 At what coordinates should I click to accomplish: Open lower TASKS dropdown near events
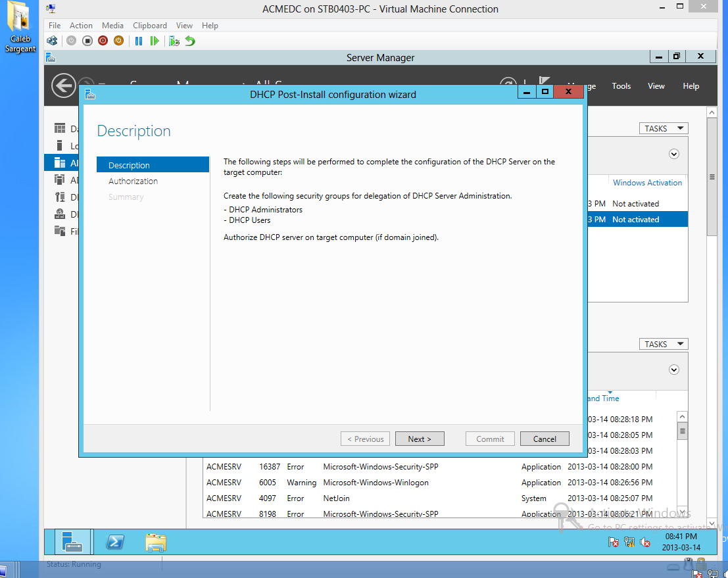click(x=664, y=344)
